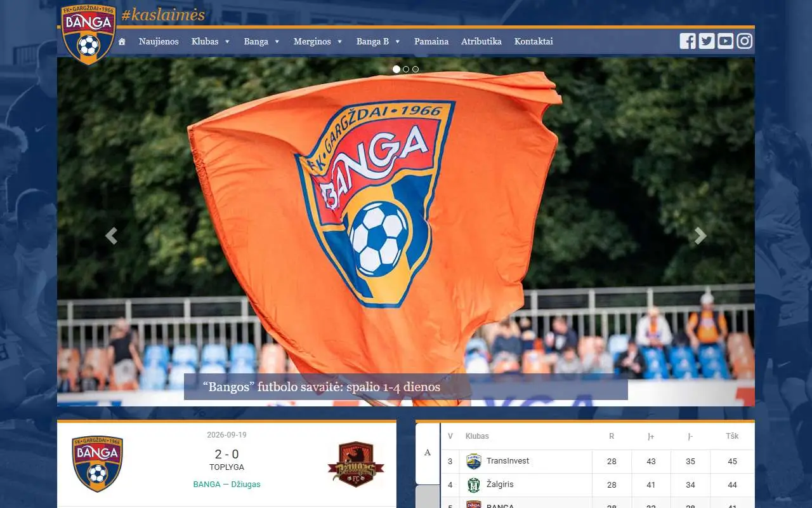Viewport: 812px width, 508px height.
Task: Advance slider with right arrow
Action: point(700,236)
